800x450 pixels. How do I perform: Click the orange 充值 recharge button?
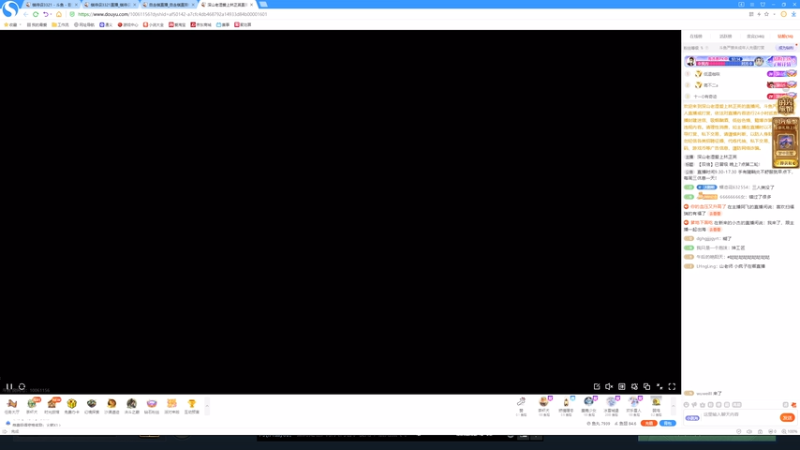coord(648,423)
